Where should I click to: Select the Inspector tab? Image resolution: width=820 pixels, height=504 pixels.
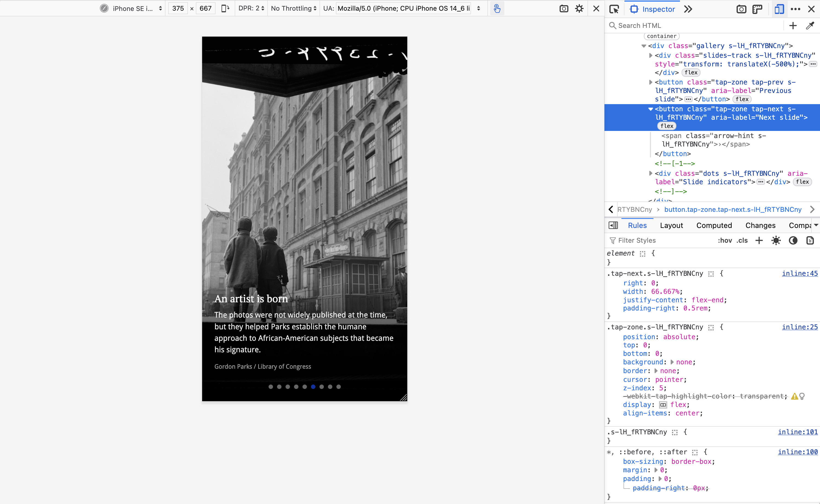coord(652,9)
